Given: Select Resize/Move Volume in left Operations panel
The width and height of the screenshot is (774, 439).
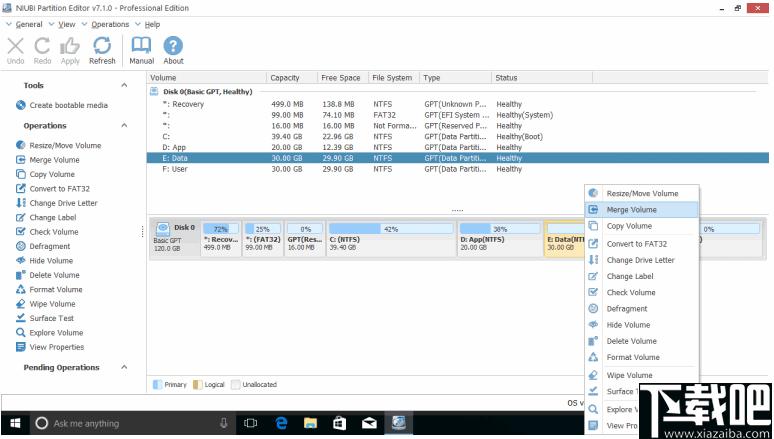Looking at the screenshot, I should (58, 145).
